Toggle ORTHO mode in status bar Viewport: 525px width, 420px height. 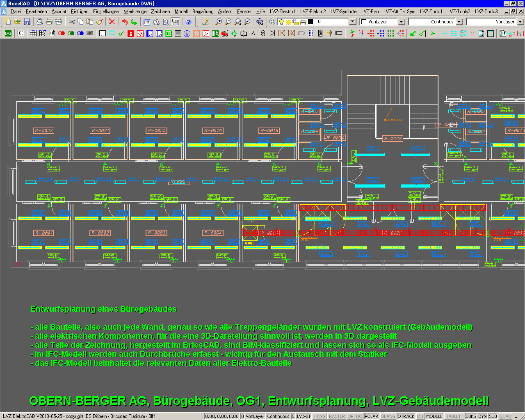pos(355,416)
